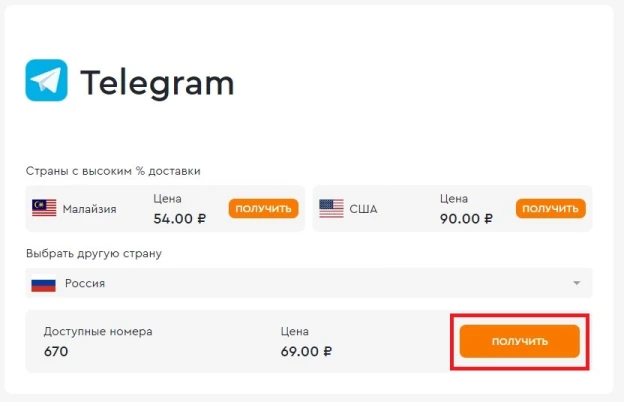Click the Telegram paper plane logo
The image size is (624, 402).
coord(46,80)
